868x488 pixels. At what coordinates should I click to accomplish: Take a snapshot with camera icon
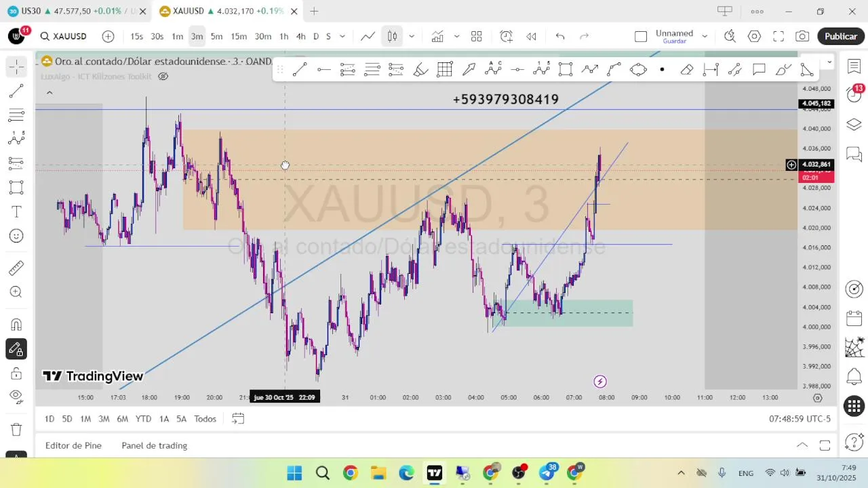tap(802, 37)
